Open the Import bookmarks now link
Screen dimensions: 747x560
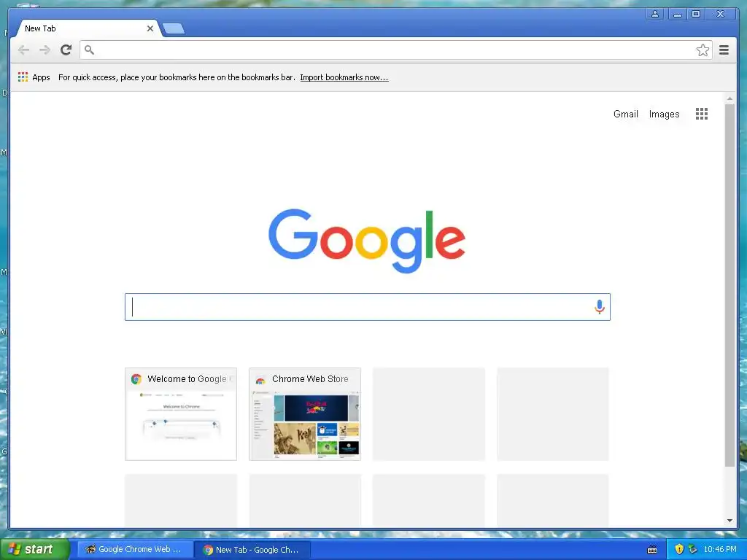344,77
